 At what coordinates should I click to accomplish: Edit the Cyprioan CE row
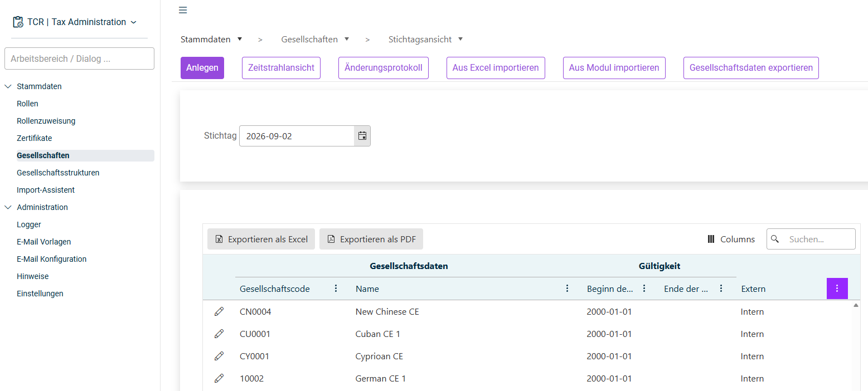[219, 356]
